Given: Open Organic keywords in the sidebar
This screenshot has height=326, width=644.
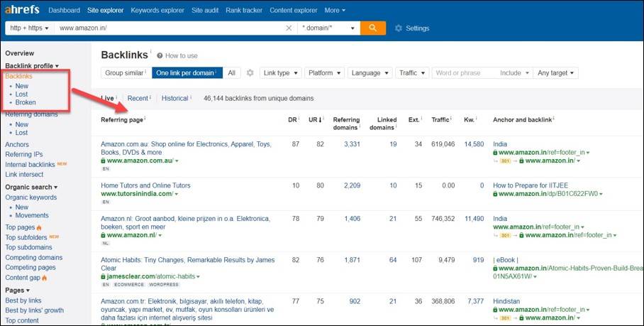Looking at the screenshot, I should [x=30, y=197].
